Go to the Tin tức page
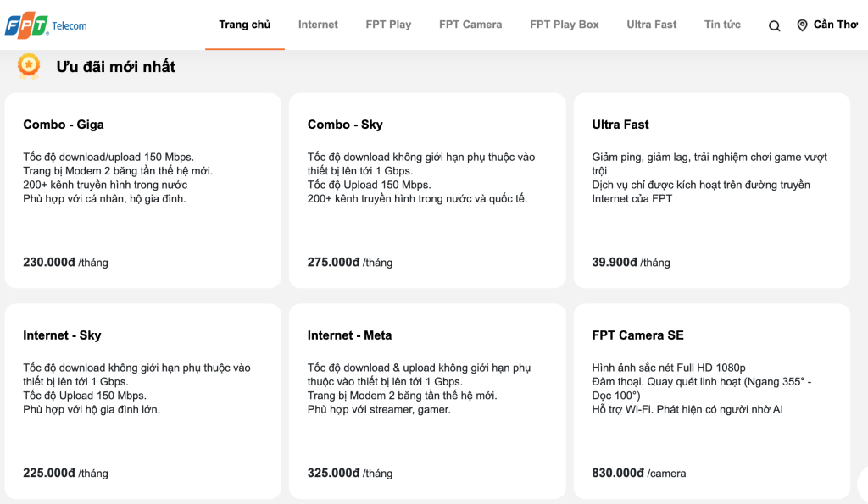The height and width of the screenshot is (504, 868). [x=722, y=25]
